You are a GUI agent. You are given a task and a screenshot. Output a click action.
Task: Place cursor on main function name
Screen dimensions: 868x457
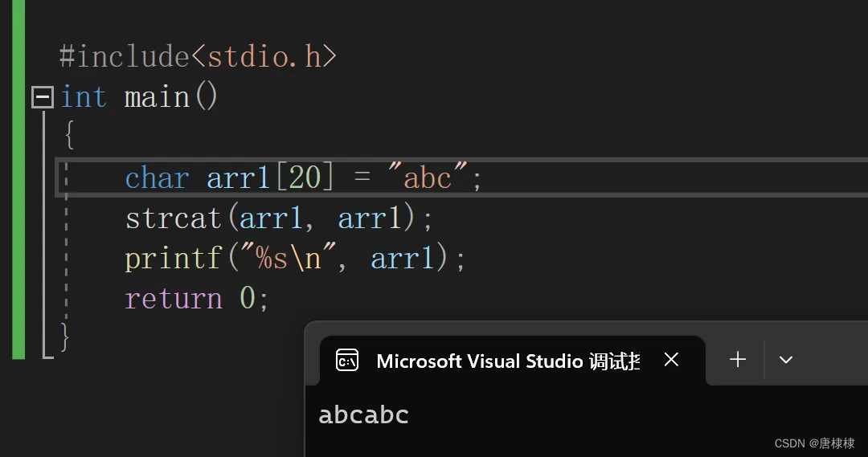(x=157, y=98)
